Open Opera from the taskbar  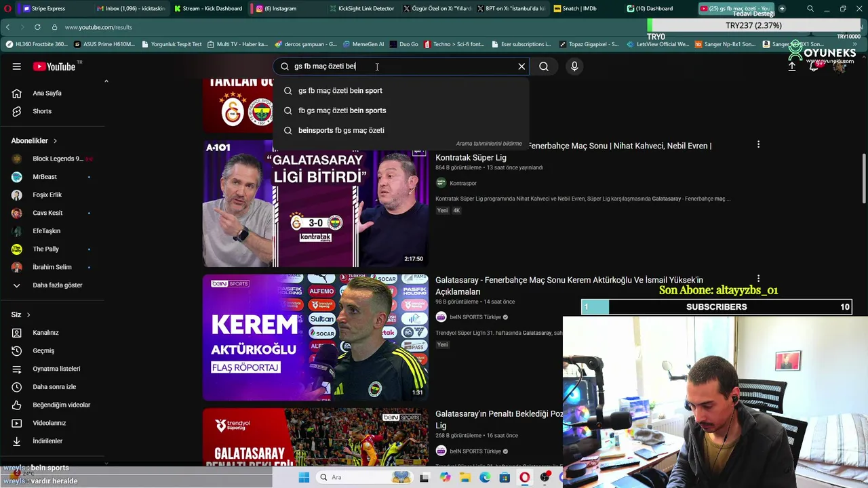[525, 477]
